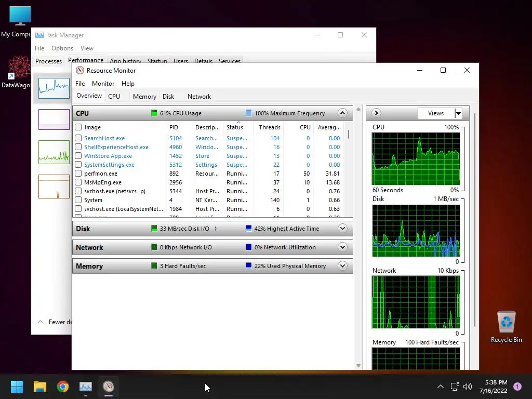Open Task Manager Processes tab
Image resolution: width=532 pixels, height=399 pixels.
tap(48, 61)
